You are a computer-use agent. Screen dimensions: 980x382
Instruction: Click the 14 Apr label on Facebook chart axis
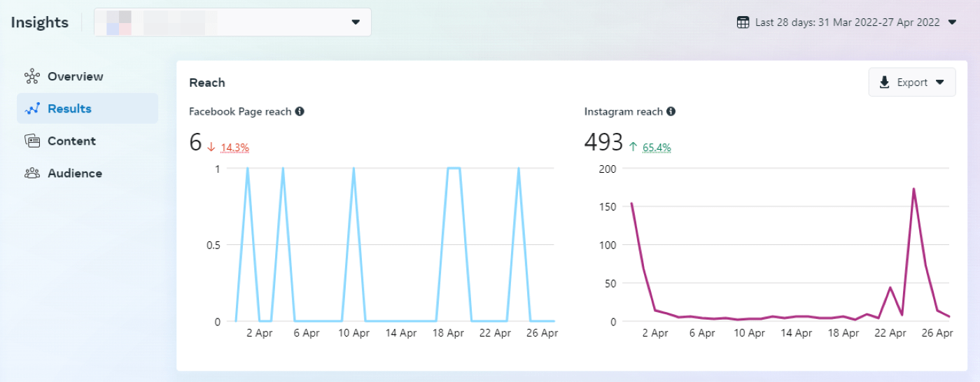[x=401, y=333]
